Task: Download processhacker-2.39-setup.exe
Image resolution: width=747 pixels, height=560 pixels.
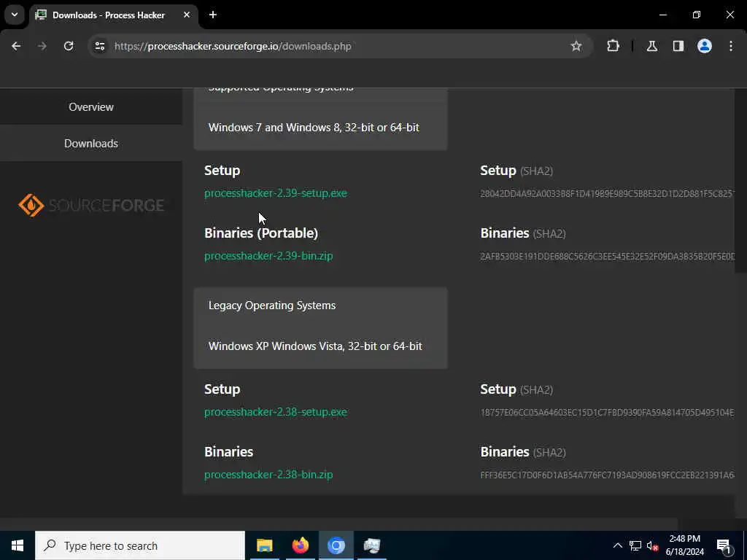Action: point(275,193)
